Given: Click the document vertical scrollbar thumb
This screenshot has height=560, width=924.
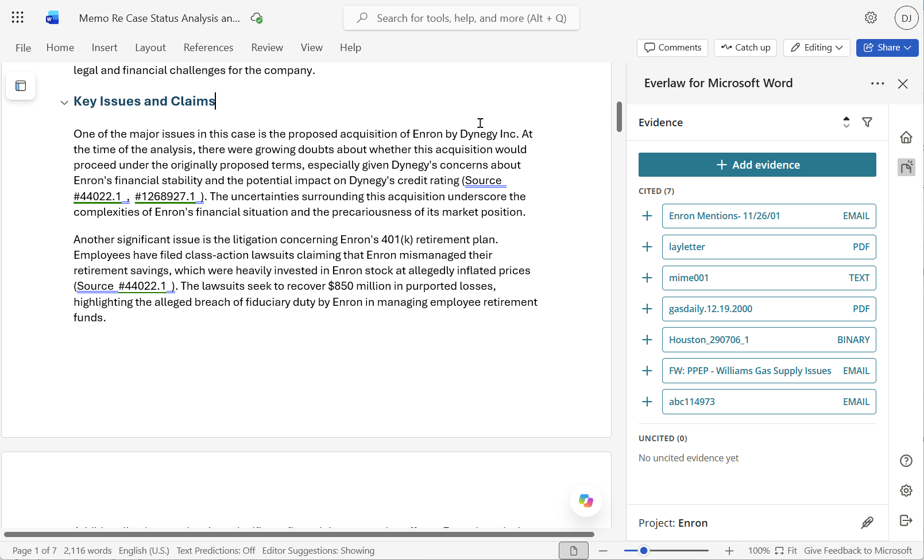Looking at the screenshot, I should (x=619, y=116).
